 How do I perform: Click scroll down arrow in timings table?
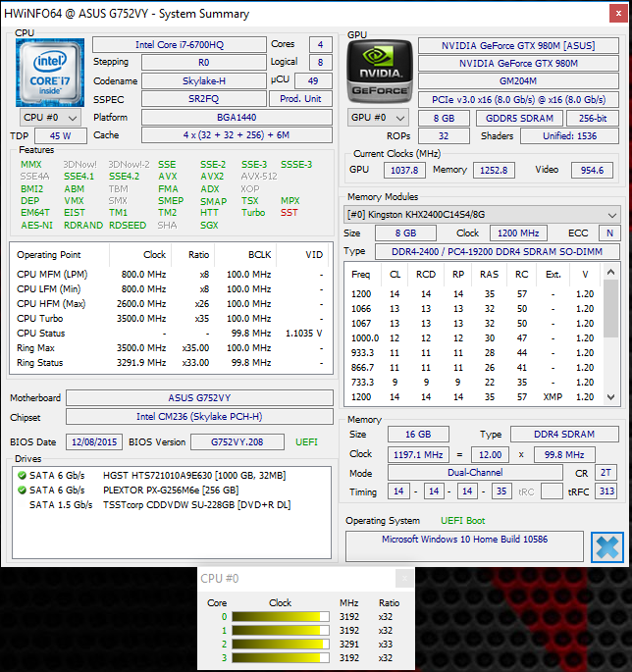tap(611, 397)
